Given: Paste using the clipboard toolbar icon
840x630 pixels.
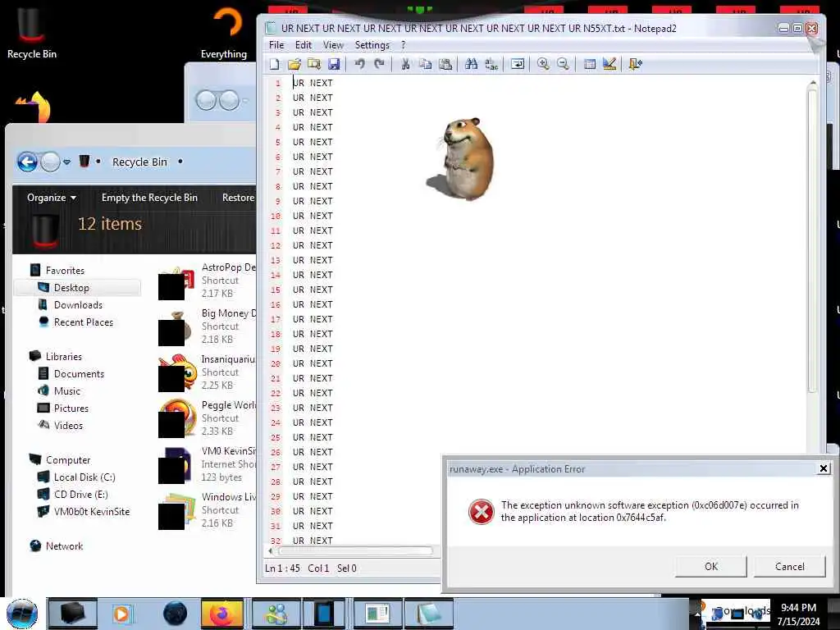Looking at the screenshot, I should (445, 64).
